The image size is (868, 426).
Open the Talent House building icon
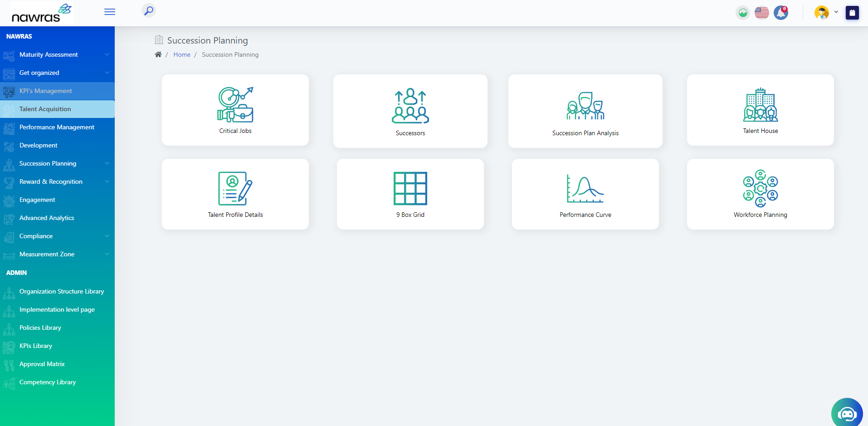[x=760, y=105]
